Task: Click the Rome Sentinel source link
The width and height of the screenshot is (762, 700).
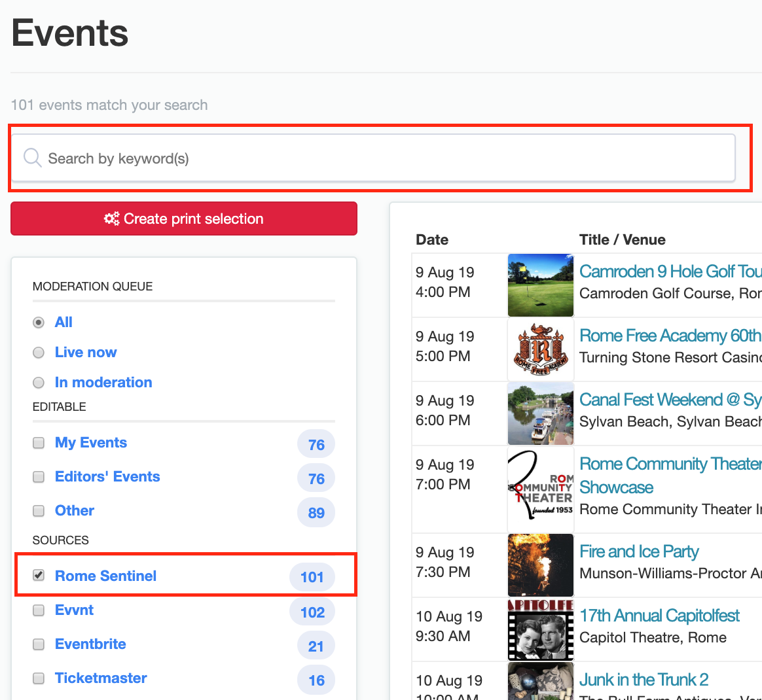Action: point(105,576)
